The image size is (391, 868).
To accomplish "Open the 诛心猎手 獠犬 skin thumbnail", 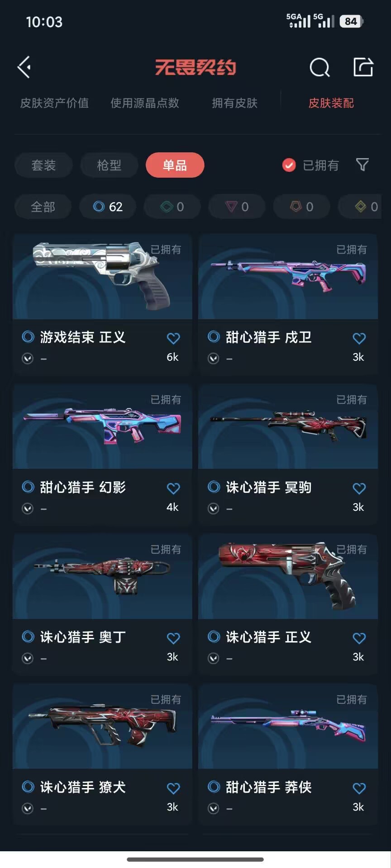I will pyautogui.click(x=102, y=726).
